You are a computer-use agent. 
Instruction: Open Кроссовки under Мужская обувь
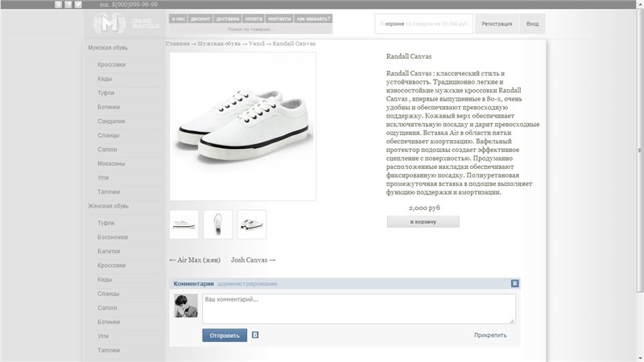111,64
